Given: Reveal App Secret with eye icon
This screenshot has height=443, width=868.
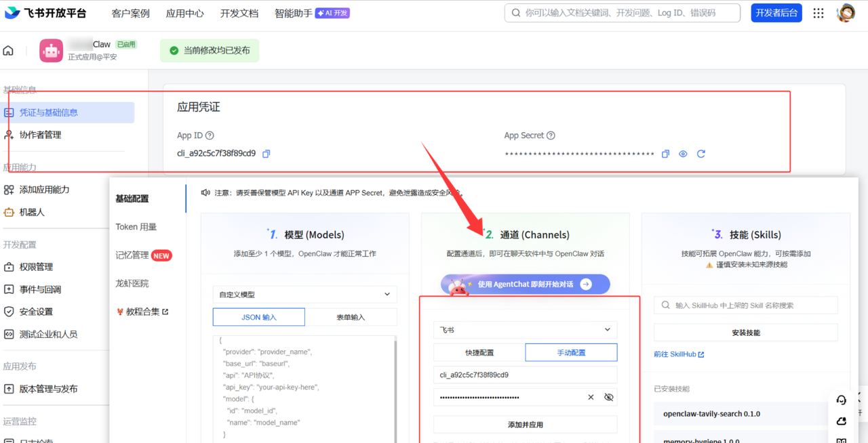Looking at the screenshot, I should tap(683, 154).
